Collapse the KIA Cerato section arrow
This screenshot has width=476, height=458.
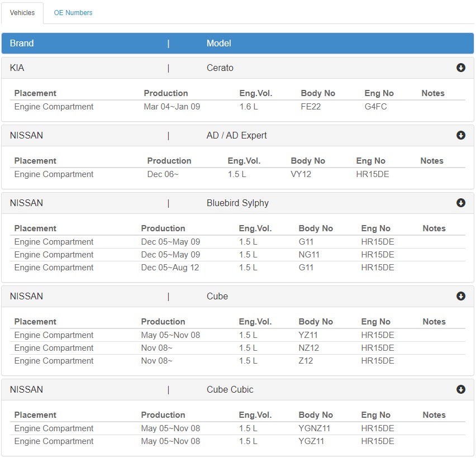click(461, 68)
